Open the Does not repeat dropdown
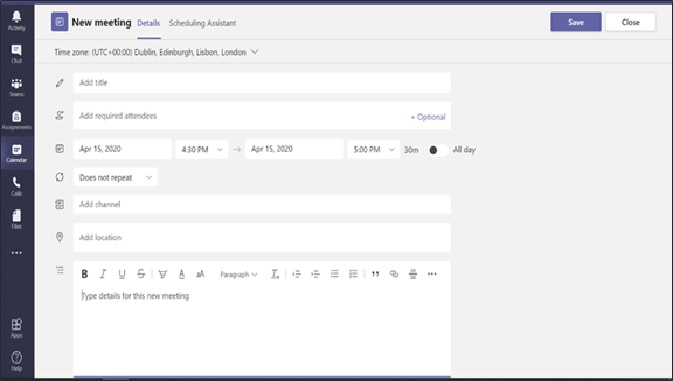This screenshot has height=381, width=673. [x=115, y=177]
